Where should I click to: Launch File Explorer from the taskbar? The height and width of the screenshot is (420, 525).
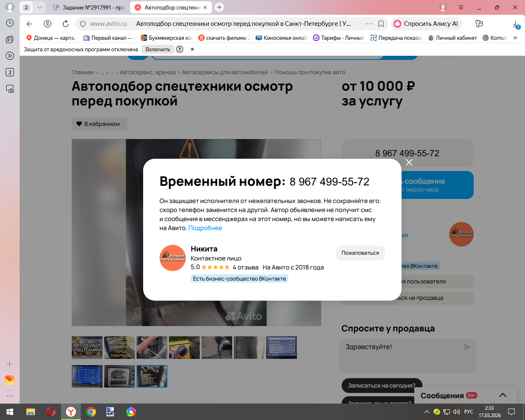click(x=31, y=412)
